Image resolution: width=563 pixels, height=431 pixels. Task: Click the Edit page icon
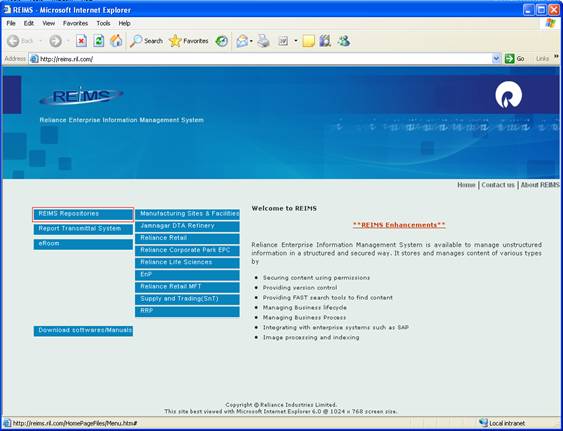tap(283, 41)
